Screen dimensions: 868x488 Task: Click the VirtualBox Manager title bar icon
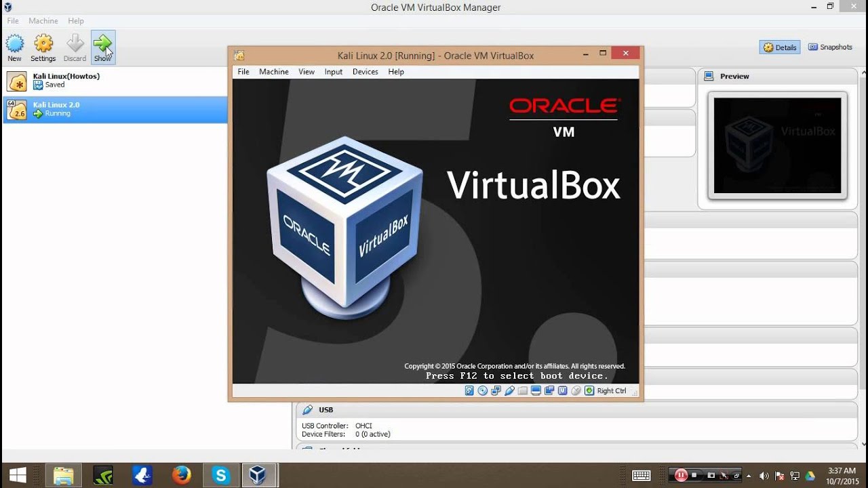7,7
